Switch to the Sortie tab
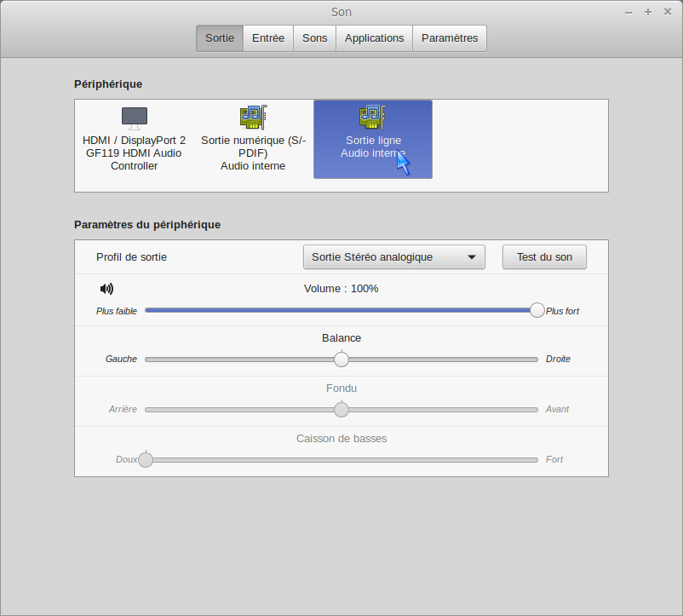 pyautogui.click(x=220, y=38)
